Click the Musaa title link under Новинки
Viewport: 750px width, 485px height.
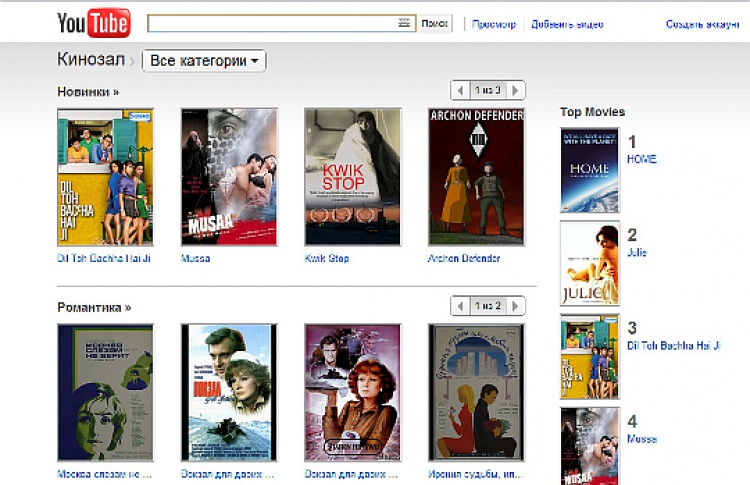[196, 258]
